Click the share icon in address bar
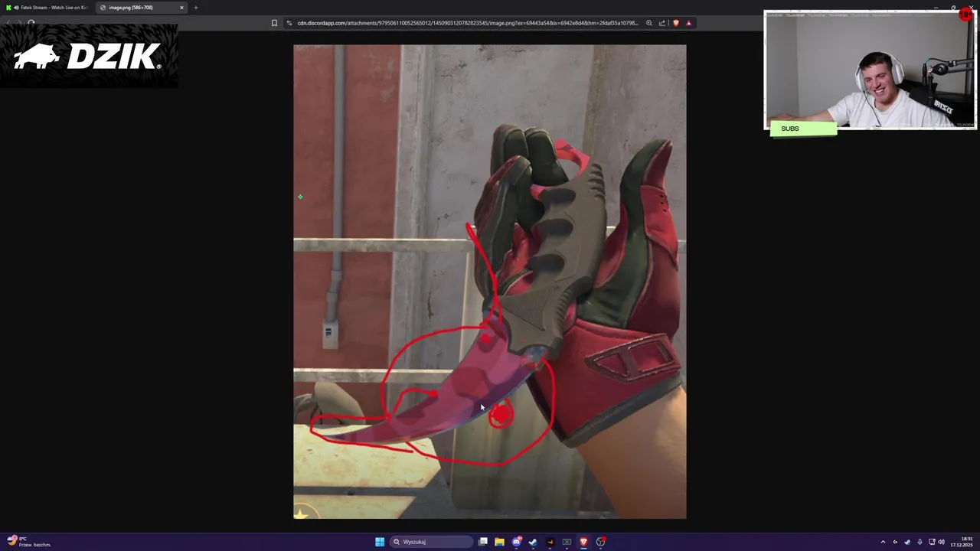The width and height of the screenshot is (980, 551). click(662, 23)
